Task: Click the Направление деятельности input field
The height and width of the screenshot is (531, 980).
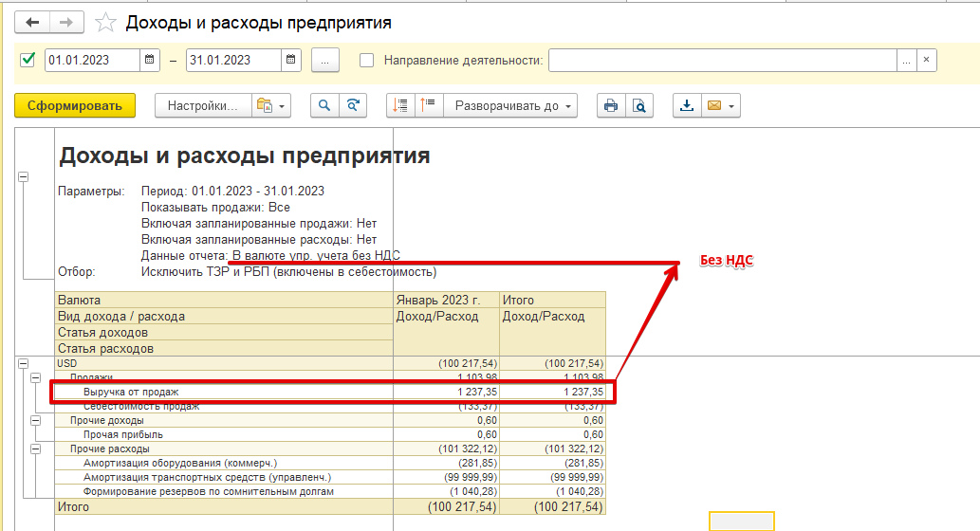Action: click(722, 60)
